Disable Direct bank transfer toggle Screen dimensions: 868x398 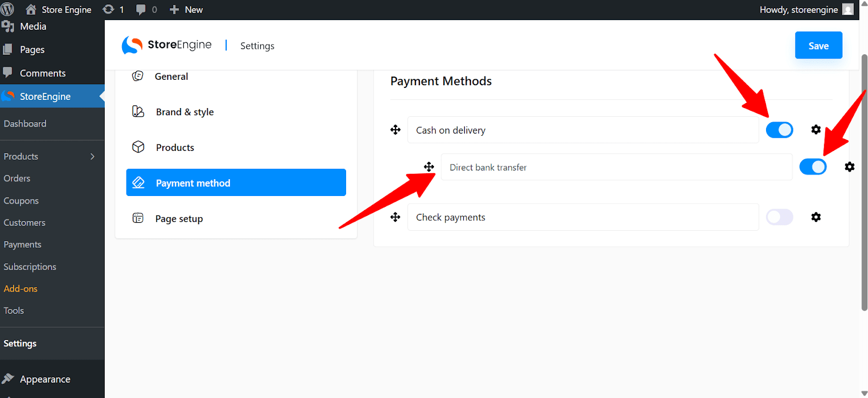pos(813,167)
